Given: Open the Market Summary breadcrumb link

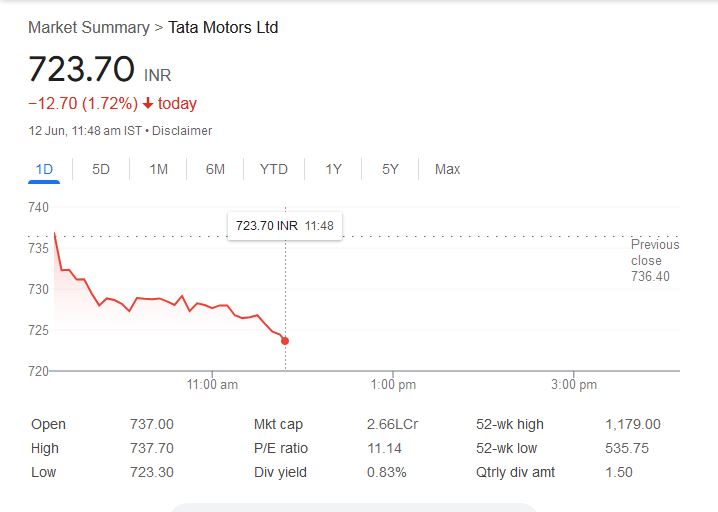Looking at the screenshot, I should 88,27.
